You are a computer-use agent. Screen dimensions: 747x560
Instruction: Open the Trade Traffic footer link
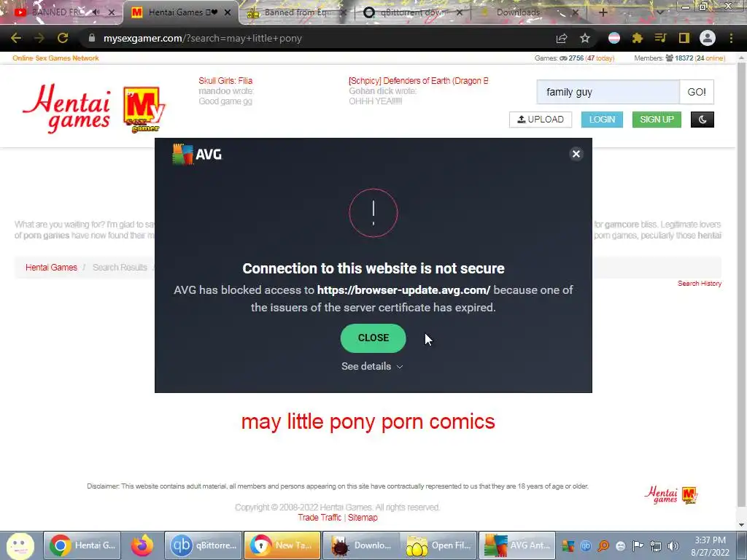click(320, 518)
